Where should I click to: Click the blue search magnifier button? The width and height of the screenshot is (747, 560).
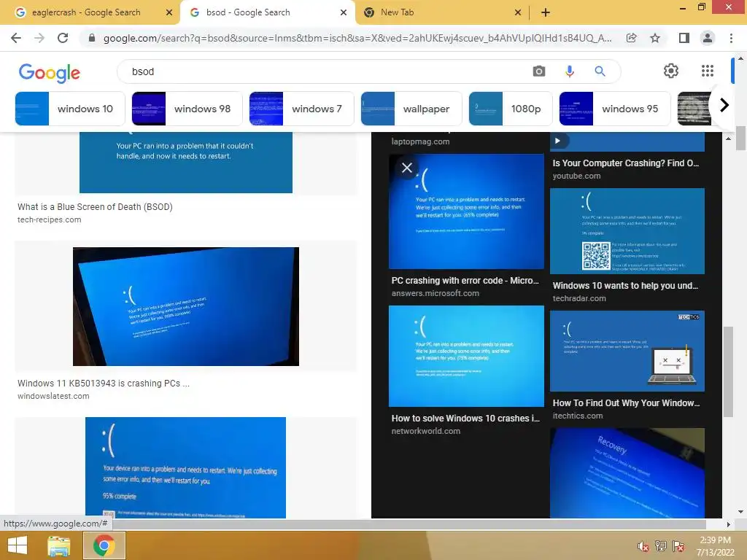(x=600, y=71)
